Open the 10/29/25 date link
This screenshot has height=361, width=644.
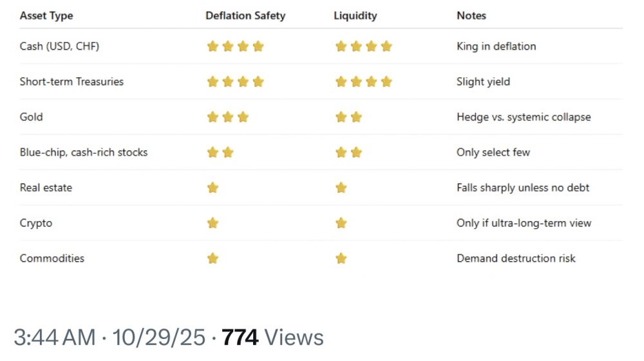(159, 337)
